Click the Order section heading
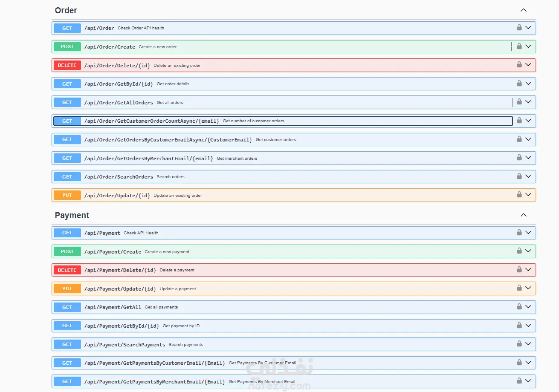This screenshot has width=559, height=392. pyautogui.click(x=66, y=10)
